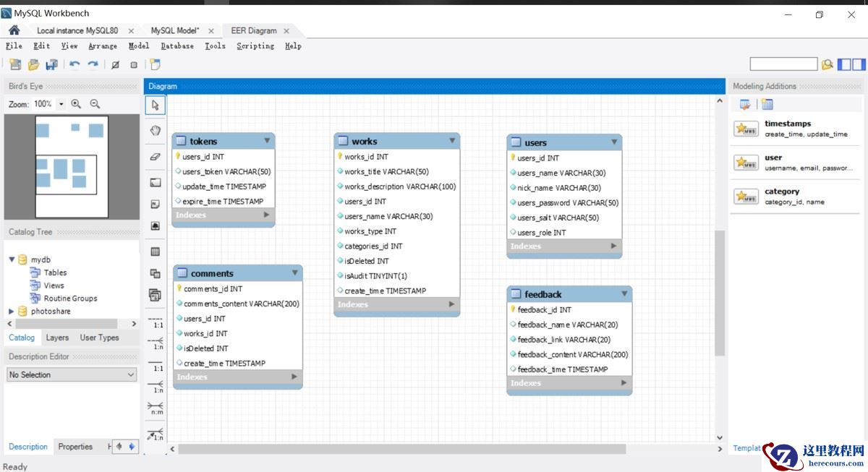This screenshot has width=868, height=472.
Task: Add a new note via toolbar icon
Action: [x=155, y=64]
